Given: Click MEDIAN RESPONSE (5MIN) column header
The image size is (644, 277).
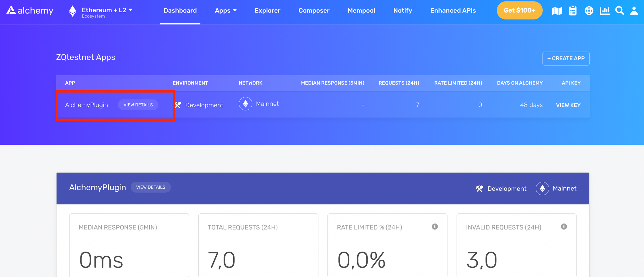Looking at the screenshot, I should pyautogui.click(x=332, y=83).
